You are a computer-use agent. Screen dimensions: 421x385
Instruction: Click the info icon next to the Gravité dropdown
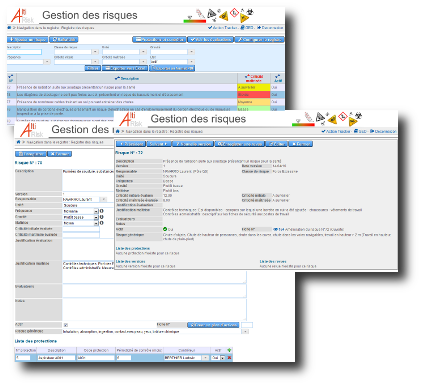(x=102, y=217)
